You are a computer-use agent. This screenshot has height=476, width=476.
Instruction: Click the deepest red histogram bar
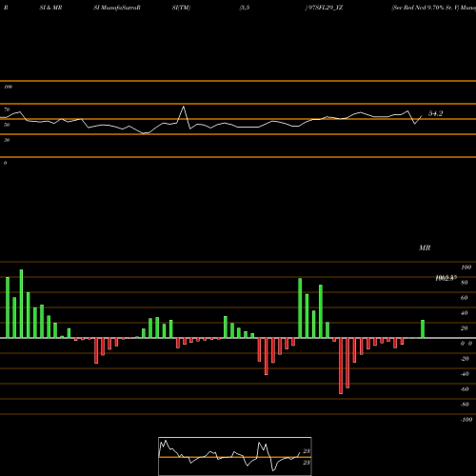341,366
